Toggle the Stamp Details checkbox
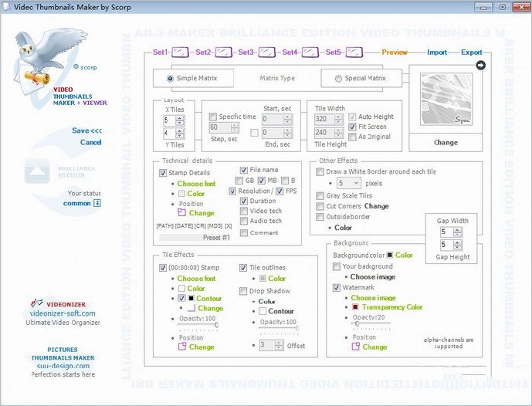This screenshot has height=406, width=532. (162, 173)
